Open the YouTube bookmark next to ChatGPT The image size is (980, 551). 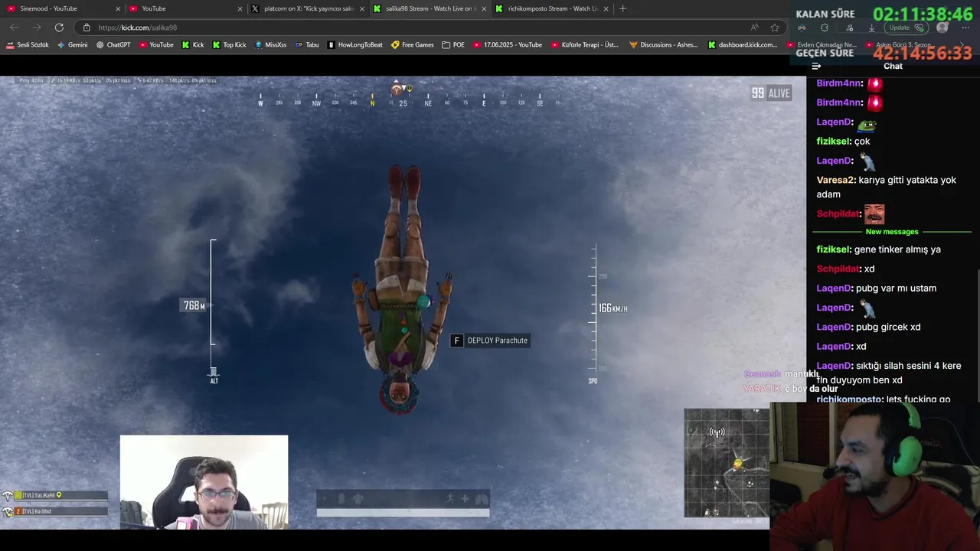(x=156, y=45)
